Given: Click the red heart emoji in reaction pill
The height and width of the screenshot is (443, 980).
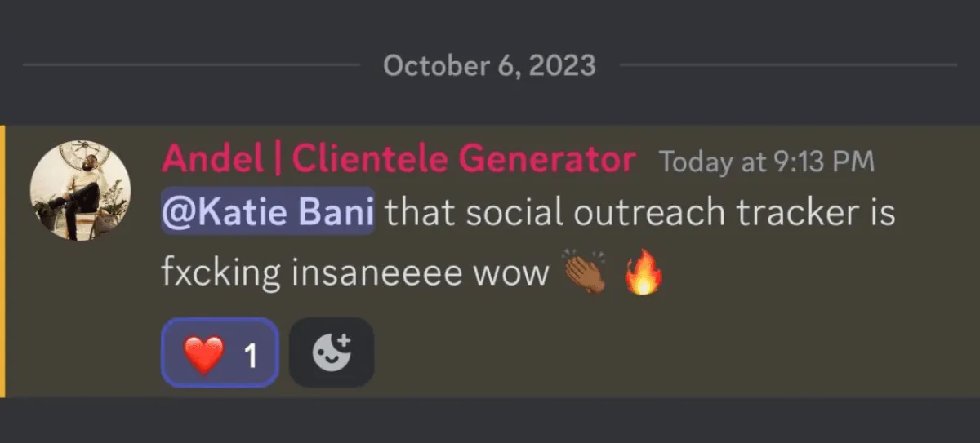Looking at the screenshot, I should (203, 354).
